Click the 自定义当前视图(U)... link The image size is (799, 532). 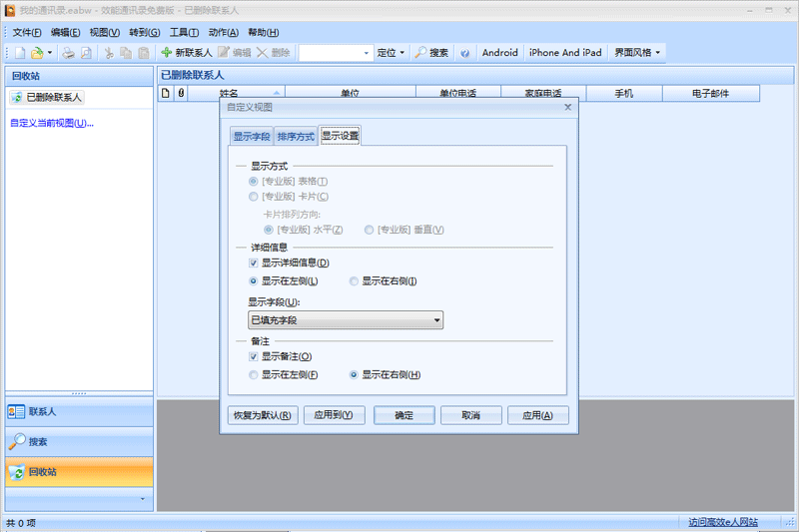click(x=52, y=123)
